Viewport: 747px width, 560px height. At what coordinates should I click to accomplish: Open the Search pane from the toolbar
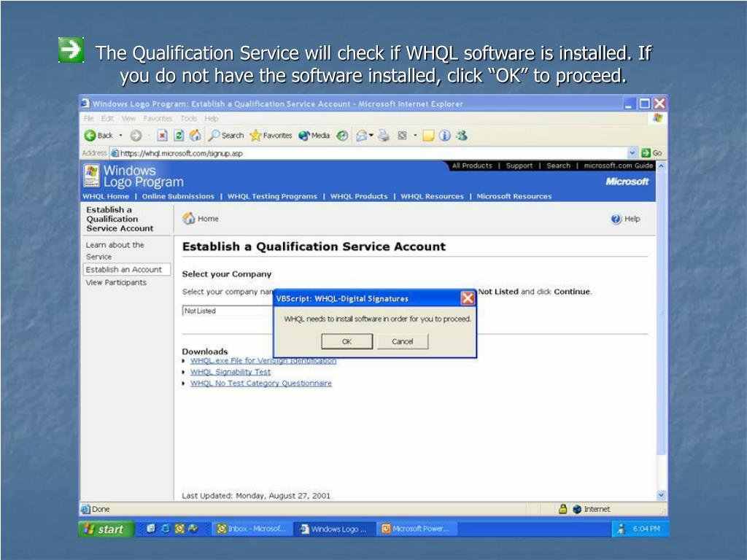[x=226, y=136]
